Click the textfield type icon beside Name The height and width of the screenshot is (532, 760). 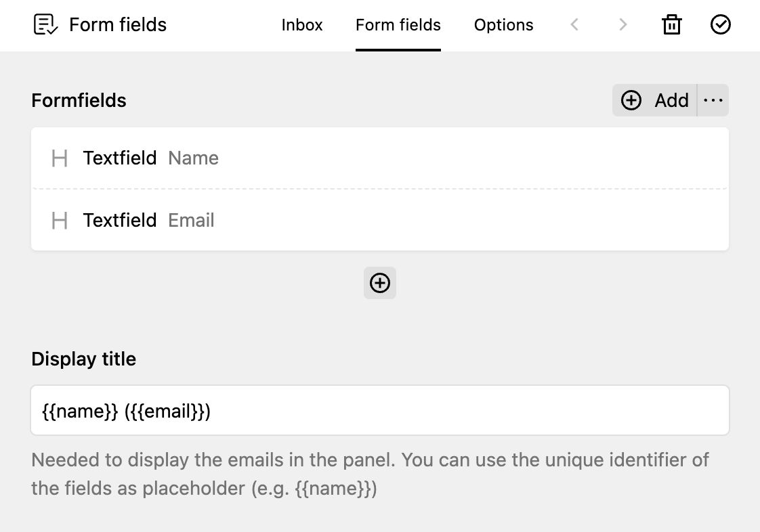point(59,158)
